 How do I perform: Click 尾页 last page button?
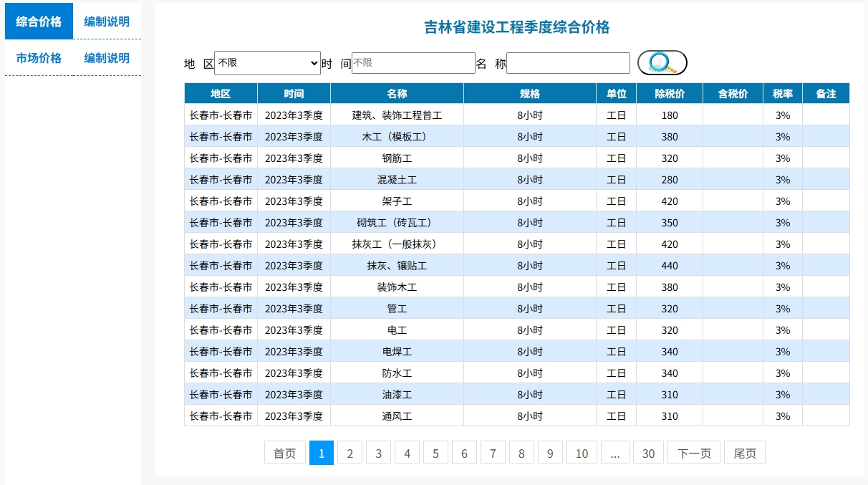pyautogui.click(x=745, y=453)
